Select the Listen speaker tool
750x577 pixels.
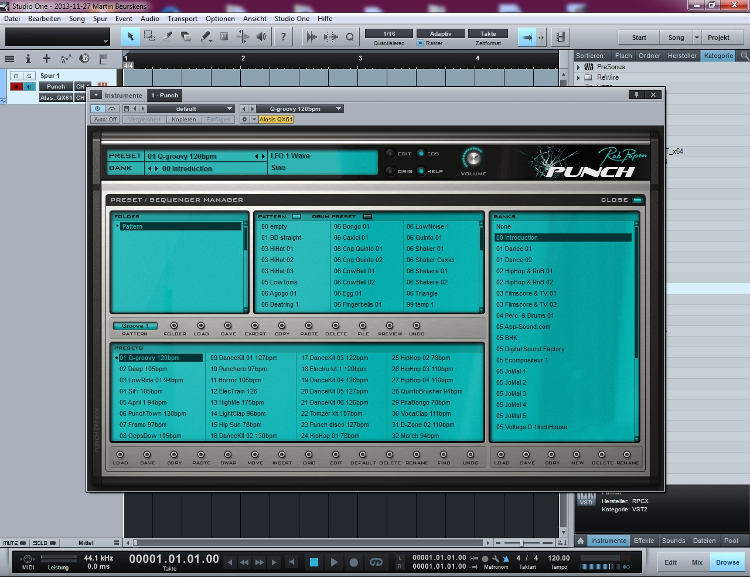coord(261,37)
